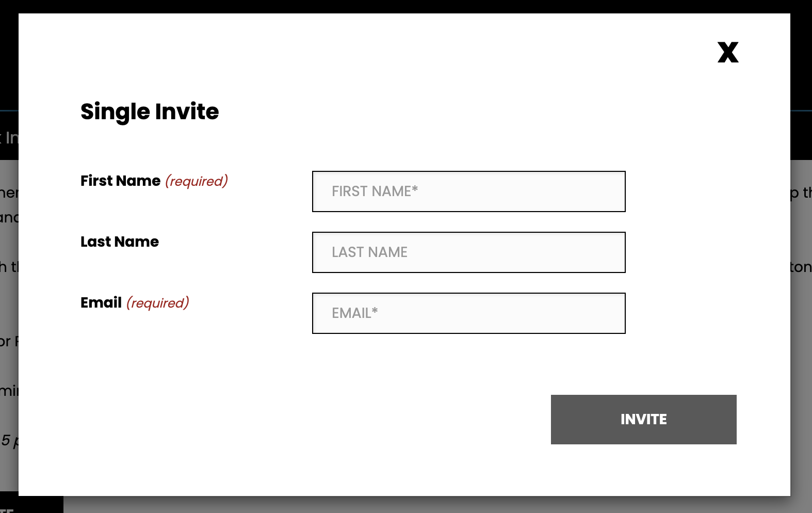This screenshot has width=812, height=513.
Task: Click the First Name required label
Action: (154, 181)
